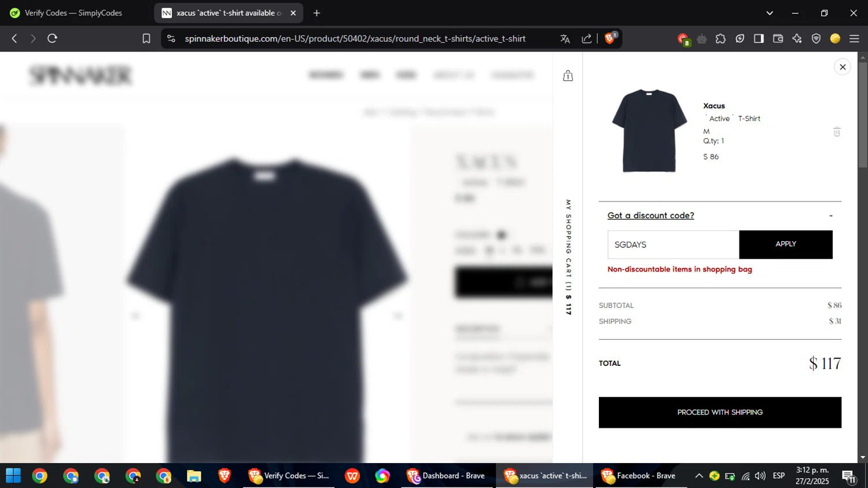Collapse the 'Got a discount code?' section

831,215
